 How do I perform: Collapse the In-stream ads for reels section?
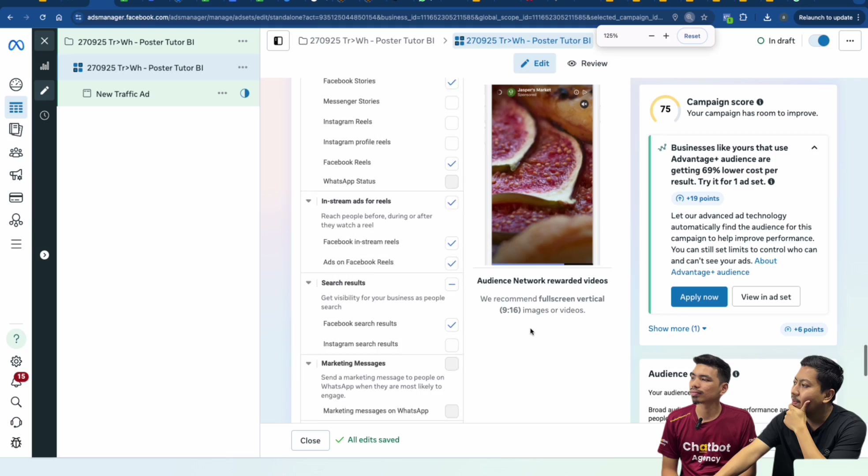(309, 201)
